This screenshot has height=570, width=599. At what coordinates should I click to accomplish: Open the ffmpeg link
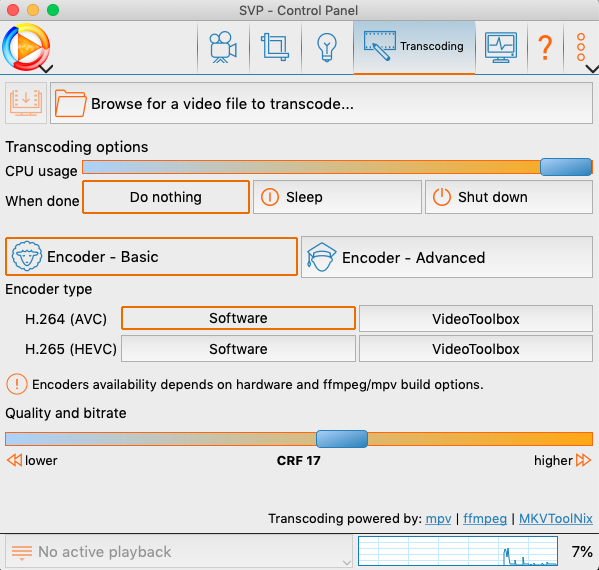click(x=485, y=518)
